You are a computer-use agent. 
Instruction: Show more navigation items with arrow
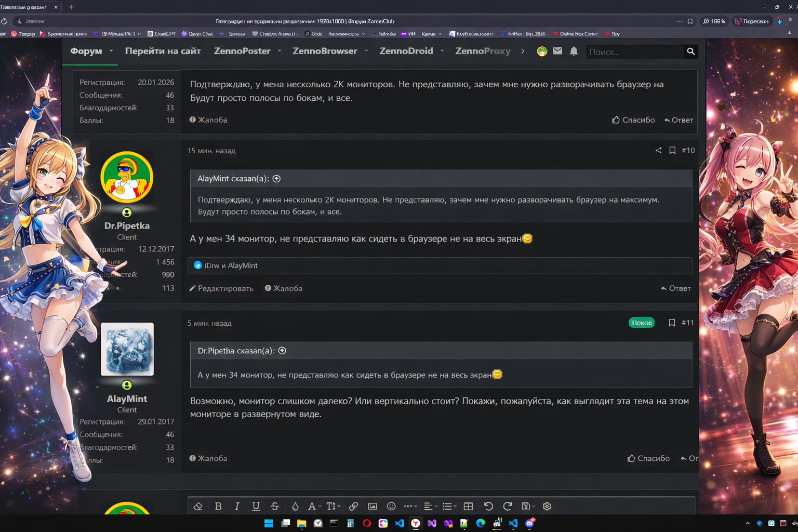tap(523, 51)
